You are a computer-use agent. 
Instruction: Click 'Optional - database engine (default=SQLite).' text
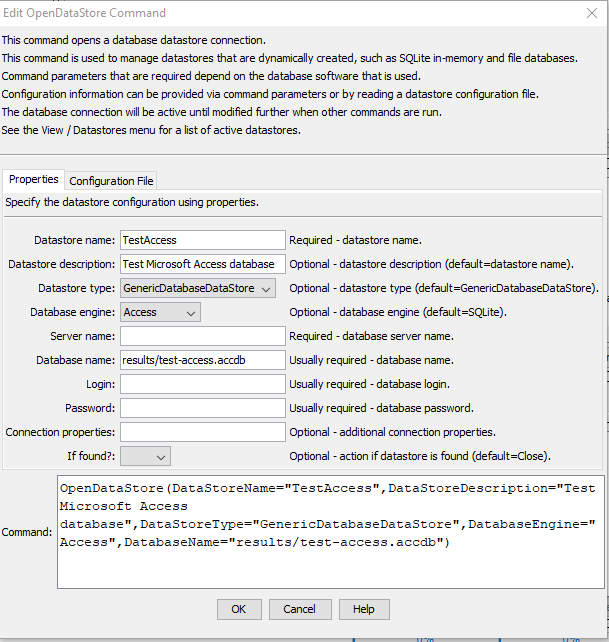[398, 312]
